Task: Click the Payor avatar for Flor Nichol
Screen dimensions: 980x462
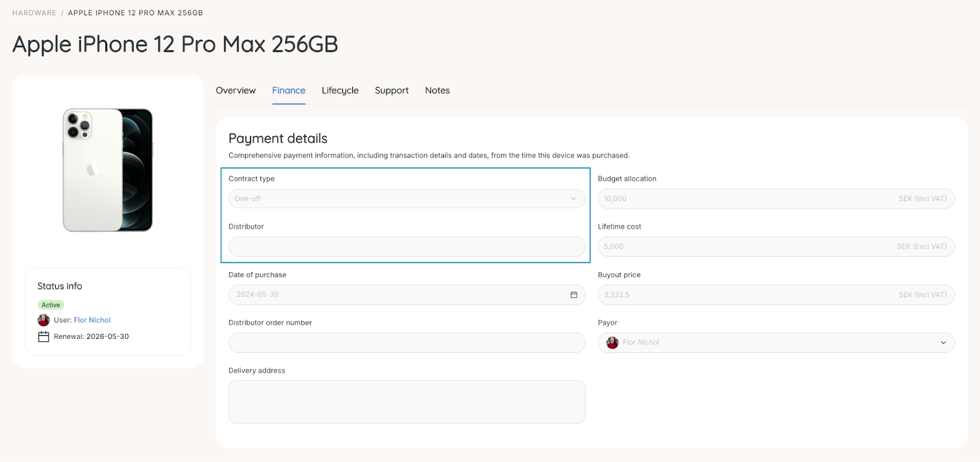Action: click(x=612, y=343)
